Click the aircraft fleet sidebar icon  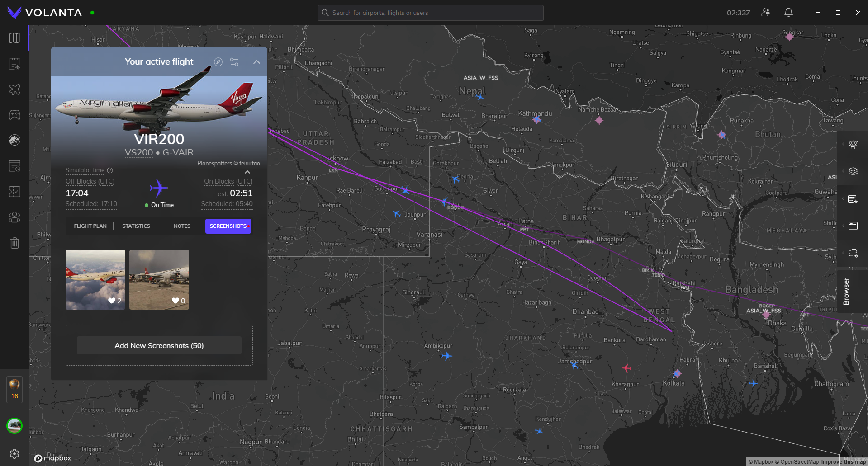point(15,89)
